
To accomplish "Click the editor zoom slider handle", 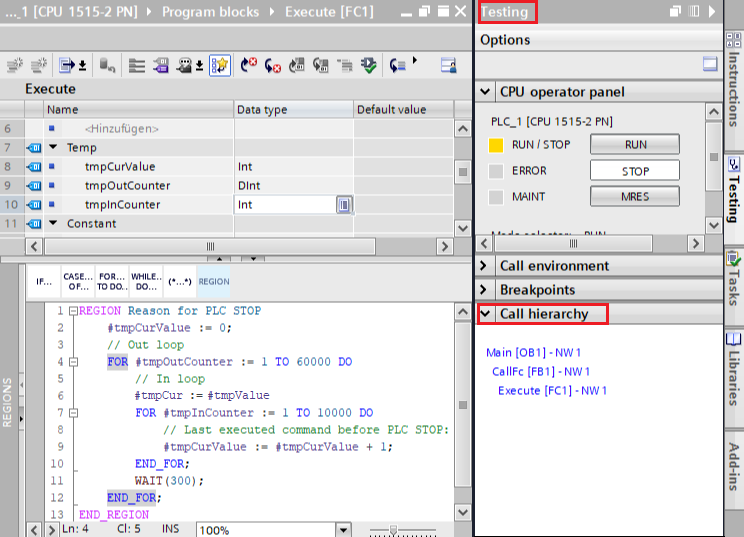I will [393, 529].
